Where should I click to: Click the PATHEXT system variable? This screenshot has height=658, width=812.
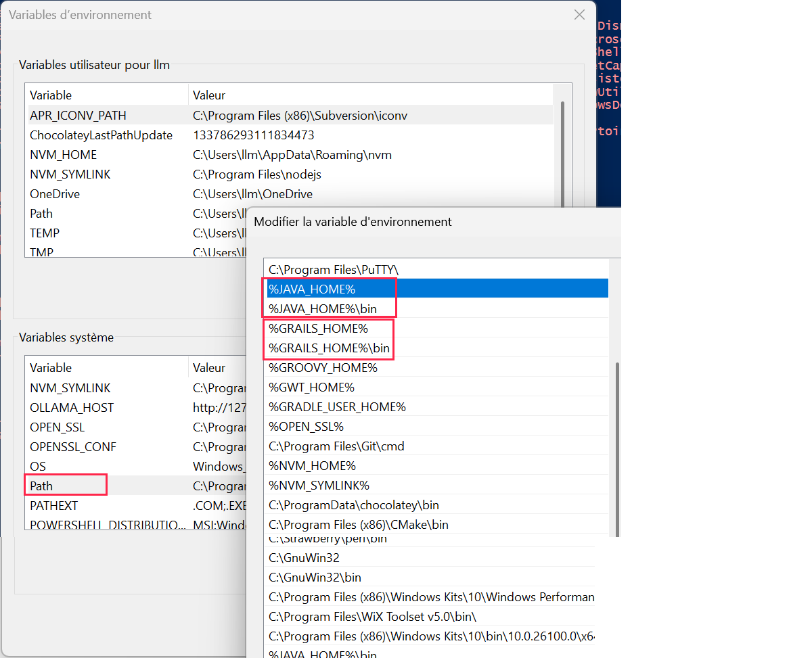tap(53, 505)
